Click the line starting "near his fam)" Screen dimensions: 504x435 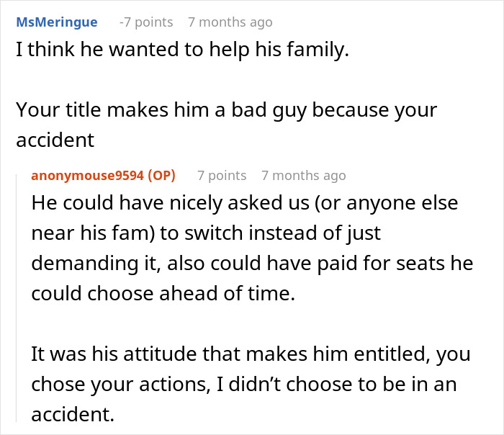point(206,233)
